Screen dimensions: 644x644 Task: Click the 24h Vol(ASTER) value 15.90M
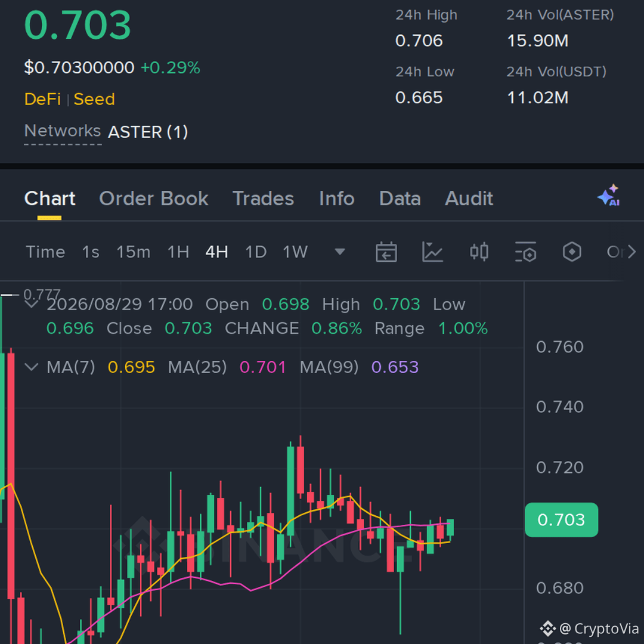pyautogui.click(x=538, y=41)
